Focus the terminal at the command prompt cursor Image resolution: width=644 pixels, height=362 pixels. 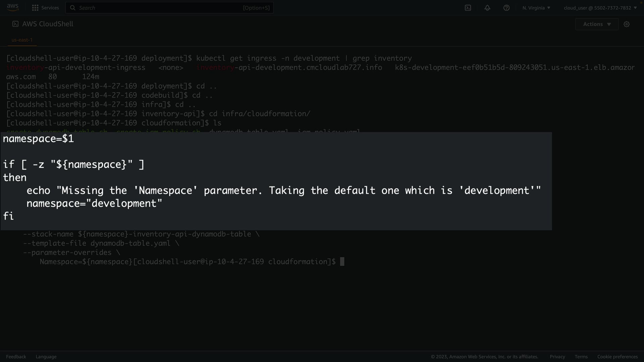coord(342,262)
